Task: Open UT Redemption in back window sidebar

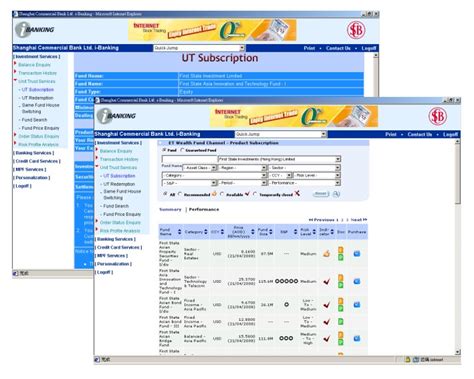Action: 37,98
